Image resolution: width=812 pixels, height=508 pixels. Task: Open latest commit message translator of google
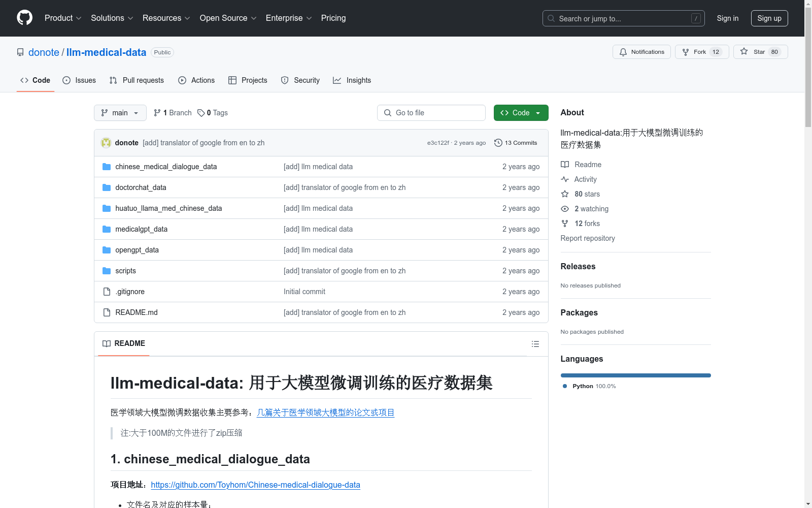[204, 143]
